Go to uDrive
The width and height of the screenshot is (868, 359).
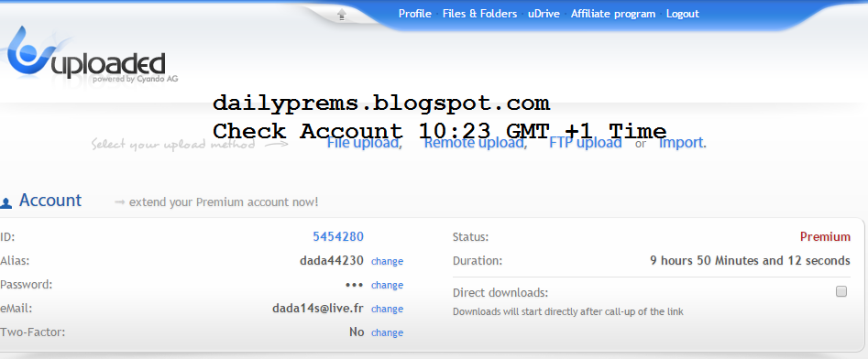tap(544, 14)
